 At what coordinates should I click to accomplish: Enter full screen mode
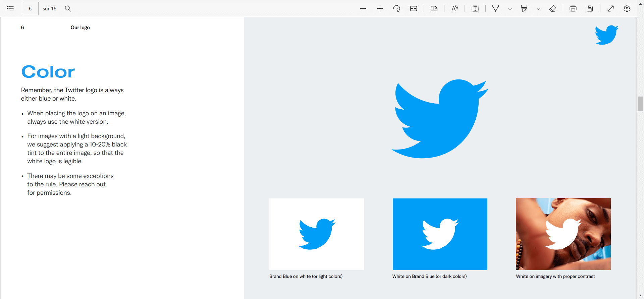click(x=610, y=8)
